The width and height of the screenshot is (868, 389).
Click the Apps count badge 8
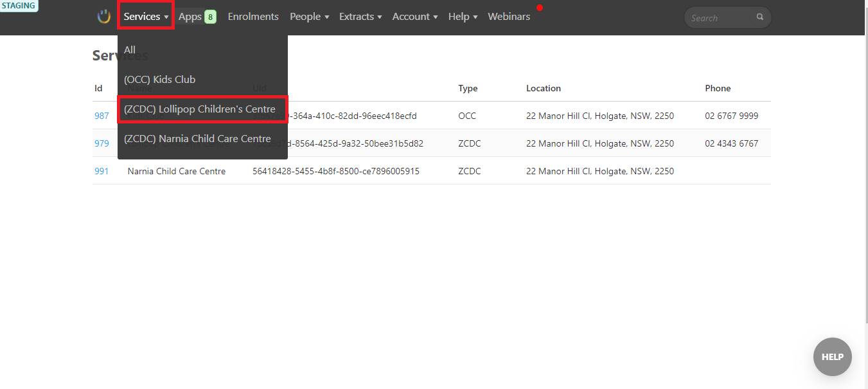coord(210,17)
